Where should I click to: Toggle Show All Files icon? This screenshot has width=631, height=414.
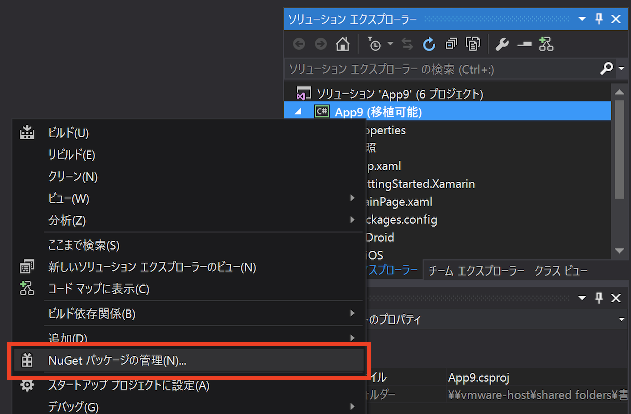473,44
